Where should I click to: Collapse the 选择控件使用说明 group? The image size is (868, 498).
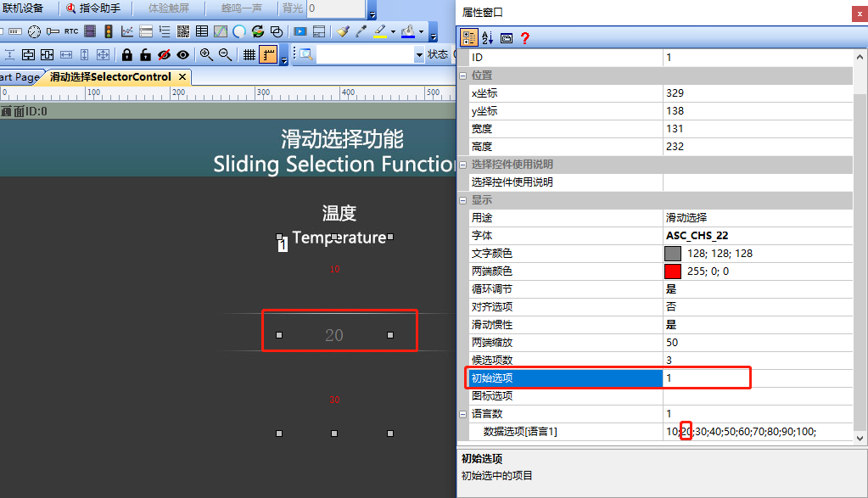[462, 165]
